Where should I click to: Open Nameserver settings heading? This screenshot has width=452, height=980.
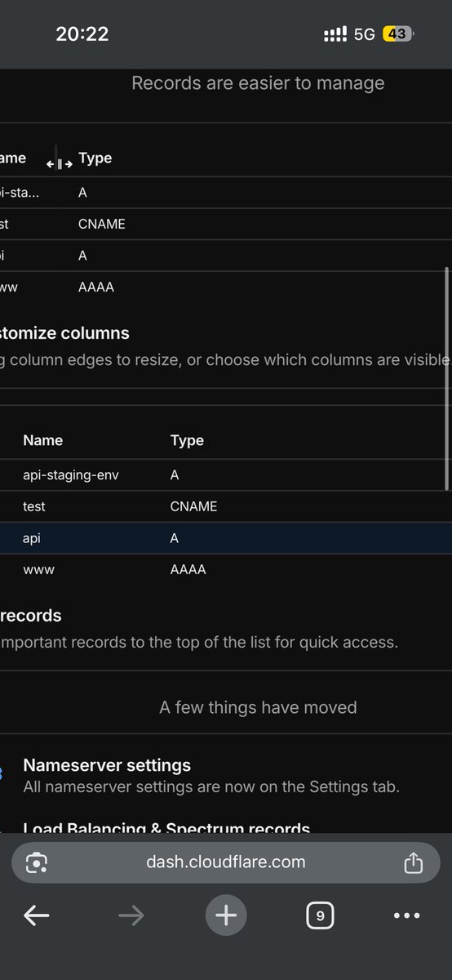[107, 765]
